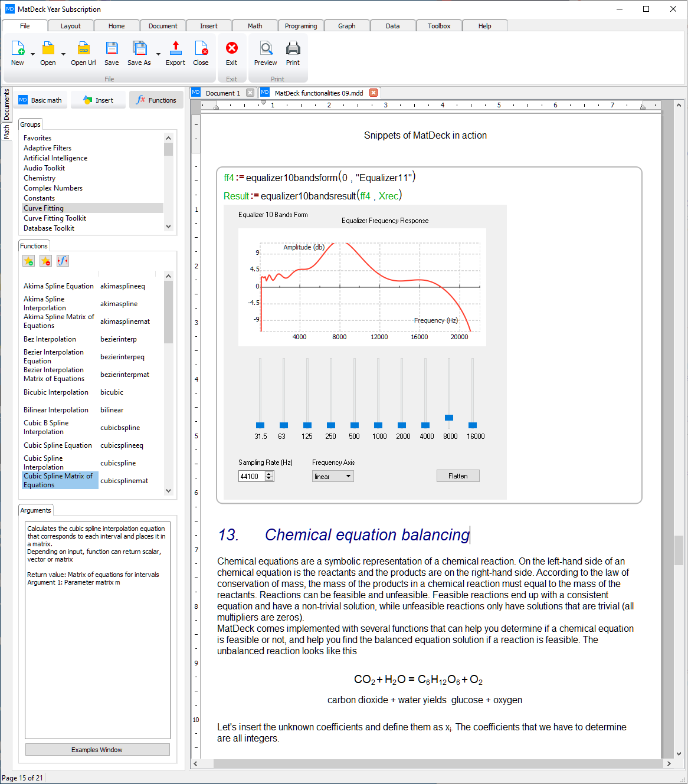
Task: Open the Layout ribbon tab
Action: click(x=71, y=26)
